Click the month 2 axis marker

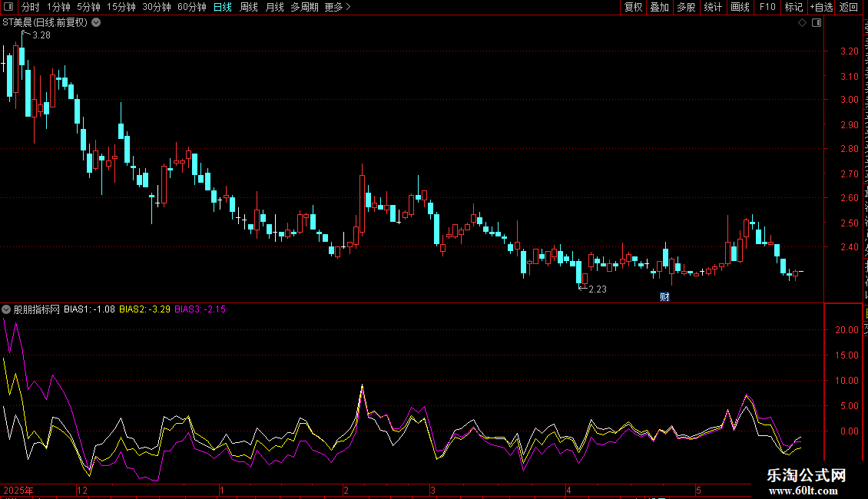point(346,490)
